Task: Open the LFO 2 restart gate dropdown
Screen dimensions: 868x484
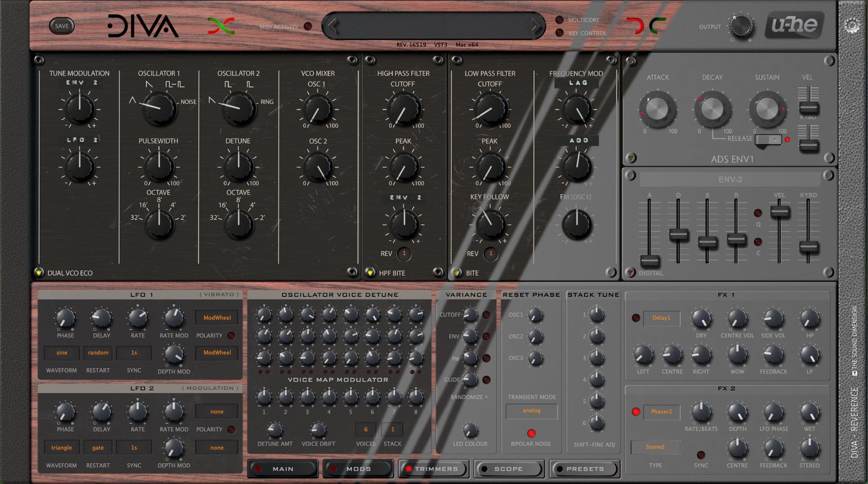Action: [x=98, y=448]
